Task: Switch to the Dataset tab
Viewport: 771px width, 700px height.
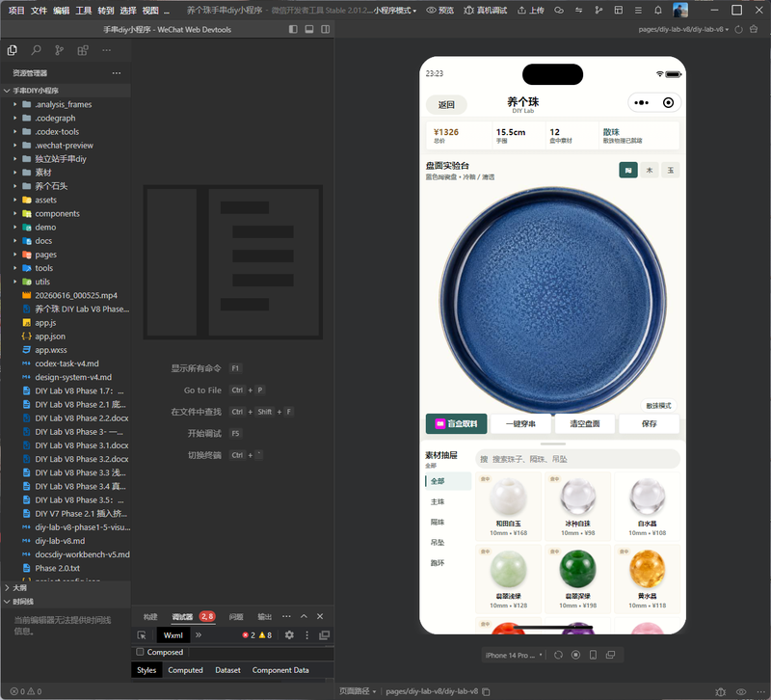Action: click(x=228, y=670)
